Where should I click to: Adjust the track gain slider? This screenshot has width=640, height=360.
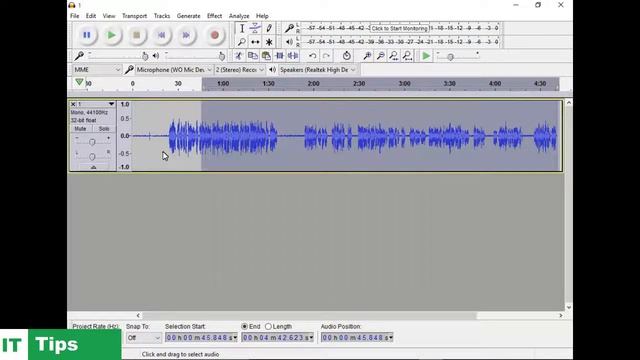pos(92,142)
